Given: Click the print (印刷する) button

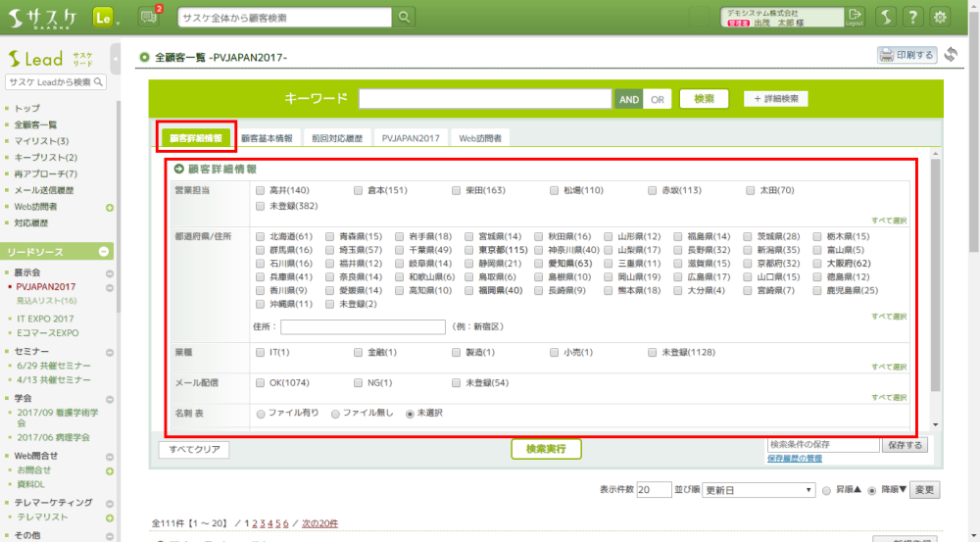Looking at the screenshot, I should click(x=906, y=55).
